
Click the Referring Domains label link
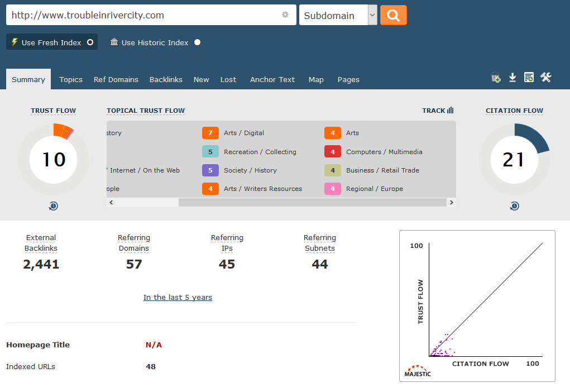(x=134, y=243)
